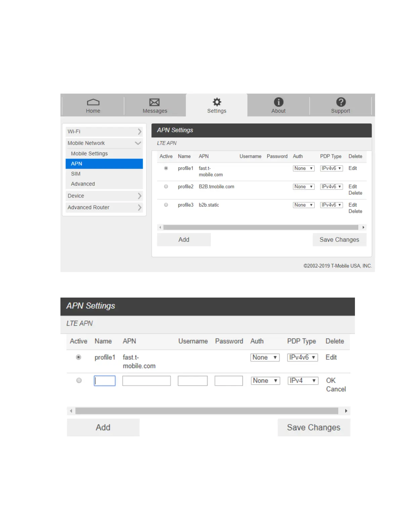
Task: Open Auth dropdown for profile1 in upper table
Action: coord(304,168)
